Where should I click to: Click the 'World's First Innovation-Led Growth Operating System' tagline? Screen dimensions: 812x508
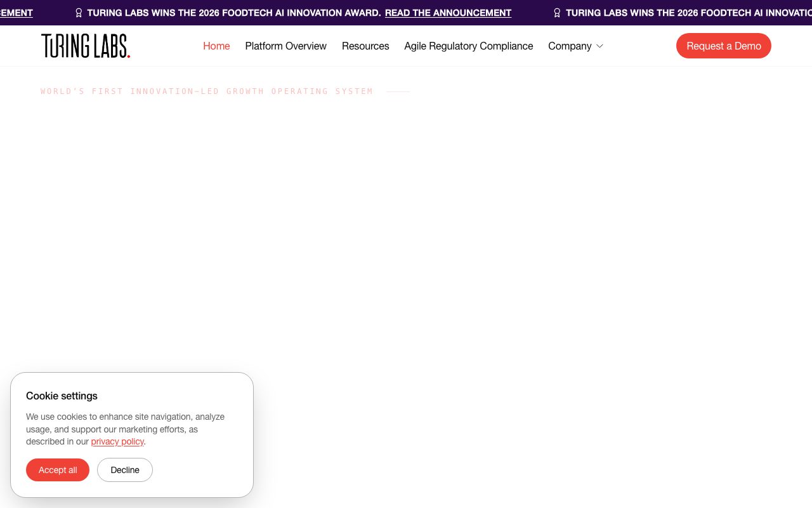207,91
